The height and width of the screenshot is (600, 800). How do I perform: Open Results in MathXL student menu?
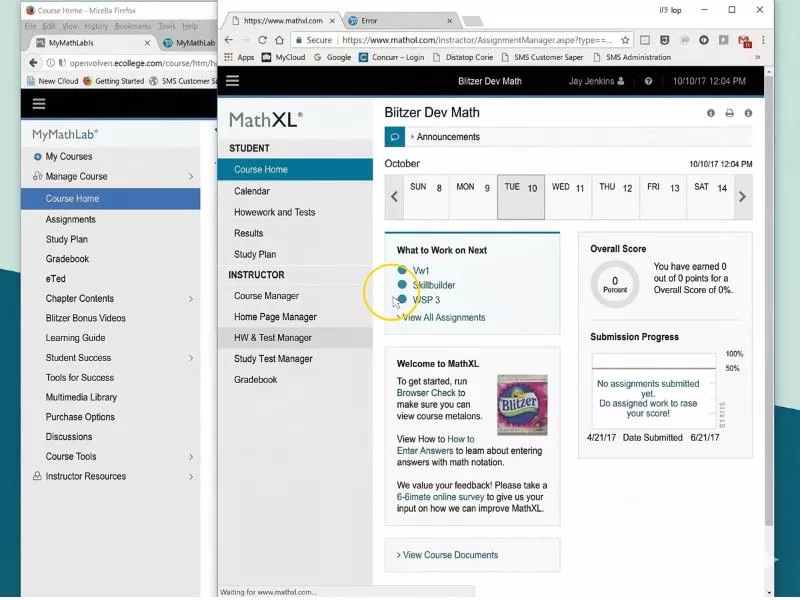pos(295,233)
